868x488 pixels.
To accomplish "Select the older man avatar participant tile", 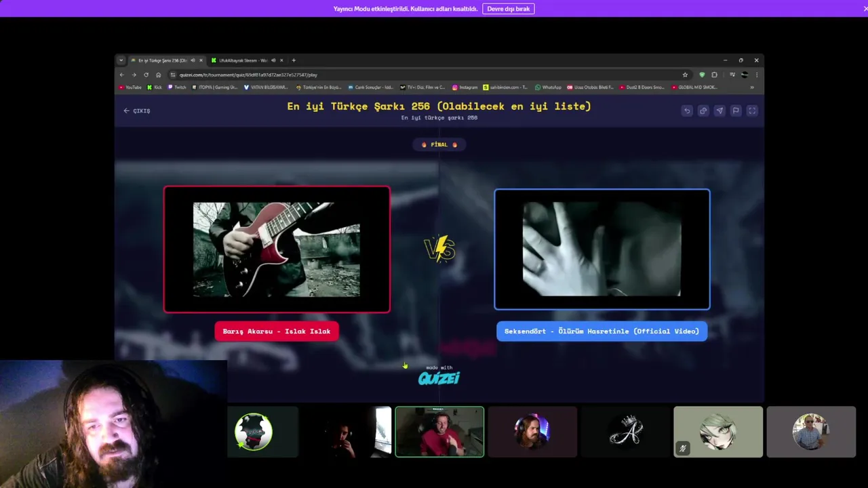I will (x=811, y=432).
